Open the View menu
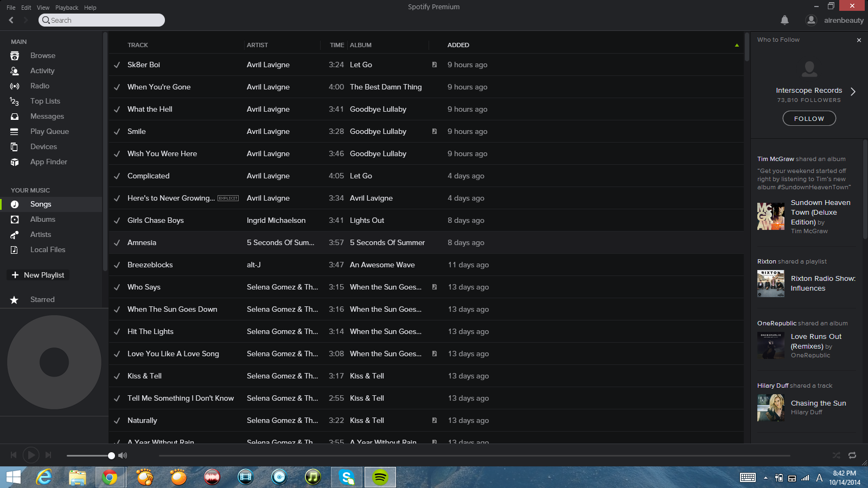Image resolution: width=868 pixels, height=488 pixels. pos(43,8)
